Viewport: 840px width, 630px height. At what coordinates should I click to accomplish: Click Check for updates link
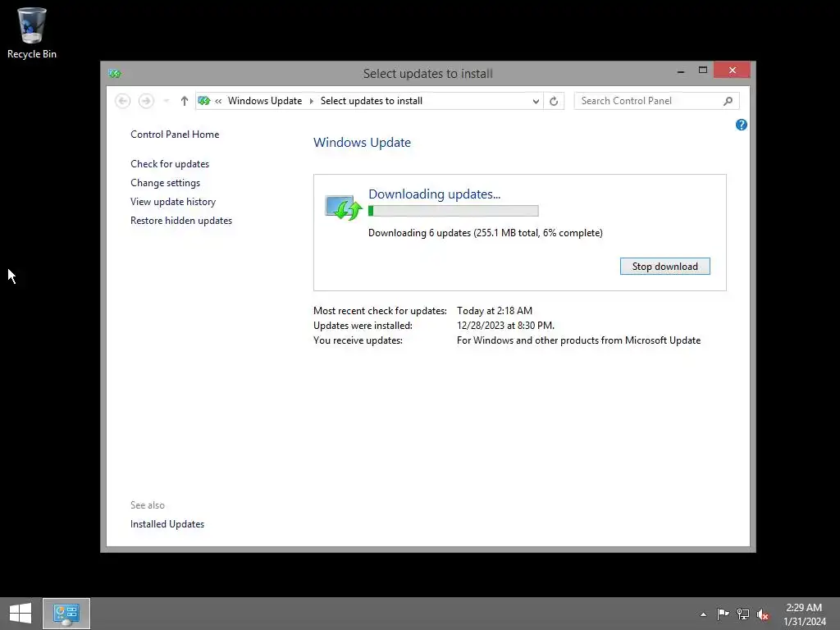tap(170, 164)
